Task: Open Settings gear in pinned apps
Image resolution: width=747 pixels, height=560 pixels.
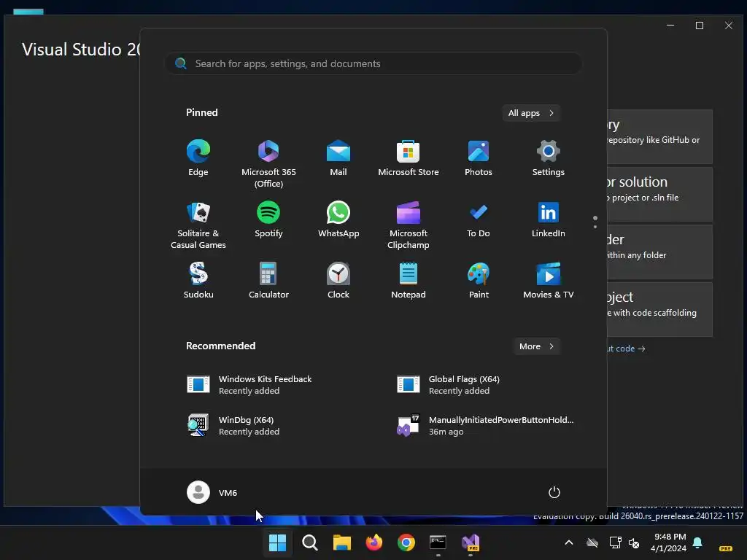Action: click(x=549, y=158)
